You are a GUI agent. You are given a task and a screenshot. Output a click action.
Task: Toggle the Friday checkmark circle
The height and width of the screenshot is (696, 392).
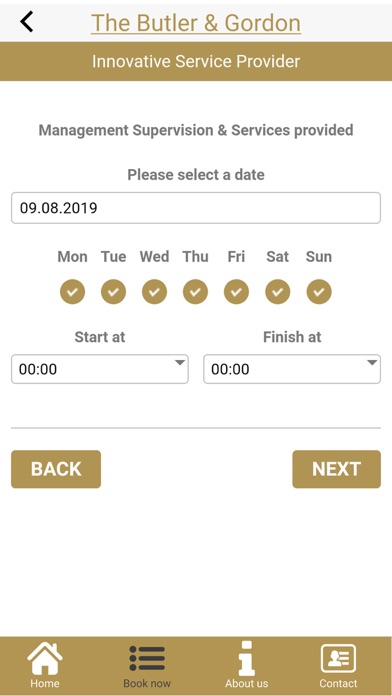(237, 292)
